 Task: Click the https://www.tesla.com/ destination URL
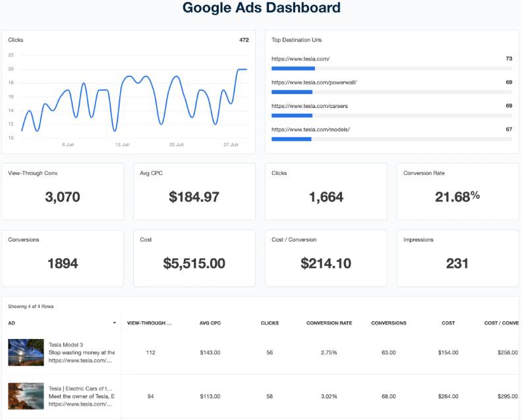tap(301, 59)
